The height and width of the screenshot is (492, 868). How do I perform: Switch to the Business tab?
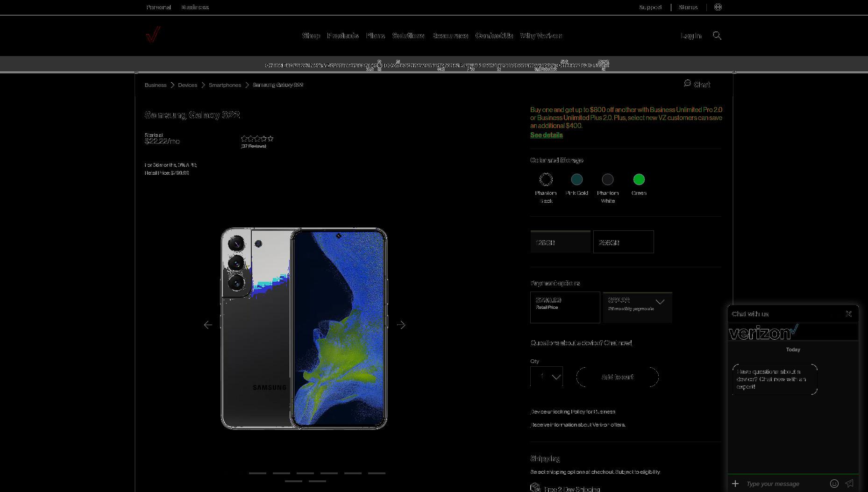coord(195,7)
